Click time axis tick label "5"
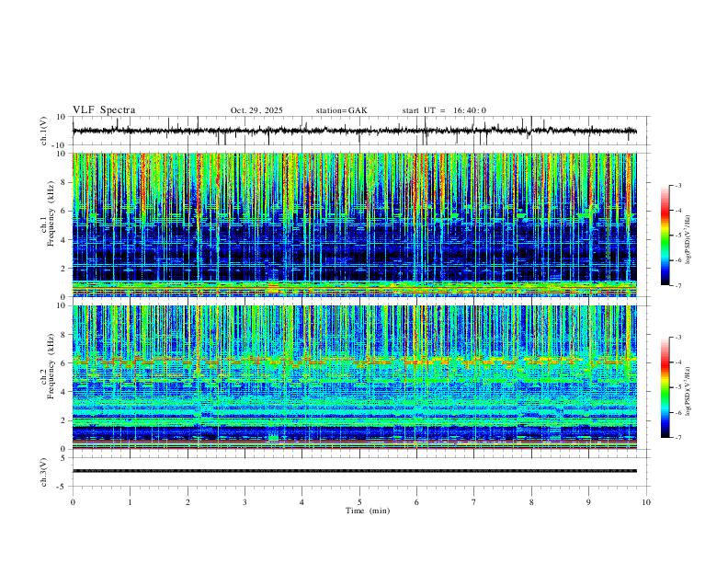 click(359, 502)
